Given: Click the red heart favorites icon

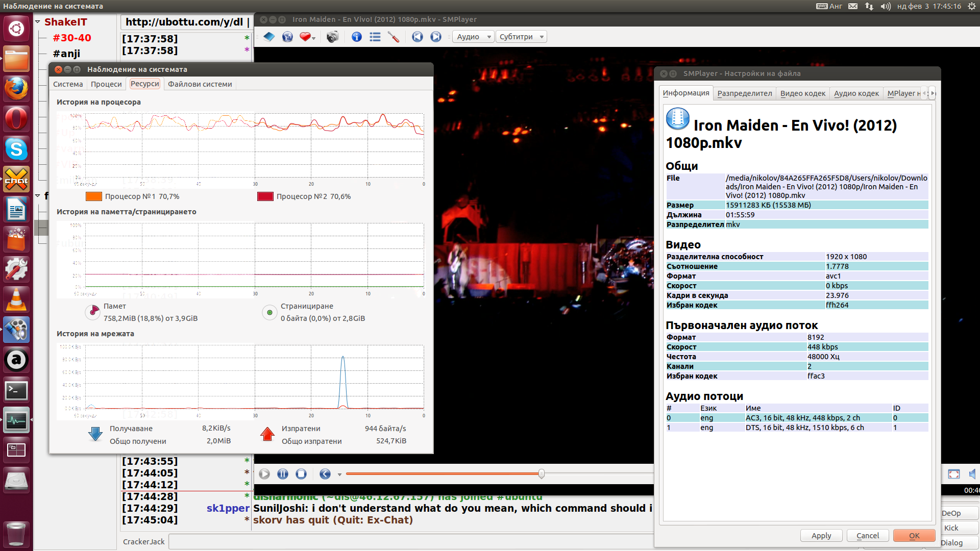Looking at the screenshot, I should [x=305, y=37].
